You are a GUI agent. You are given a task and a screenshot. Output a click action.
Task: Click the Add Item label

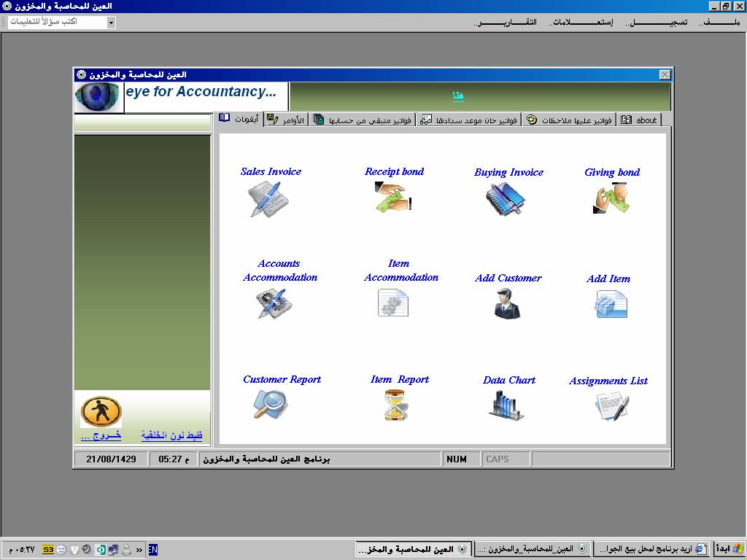(x=608, y=279)
